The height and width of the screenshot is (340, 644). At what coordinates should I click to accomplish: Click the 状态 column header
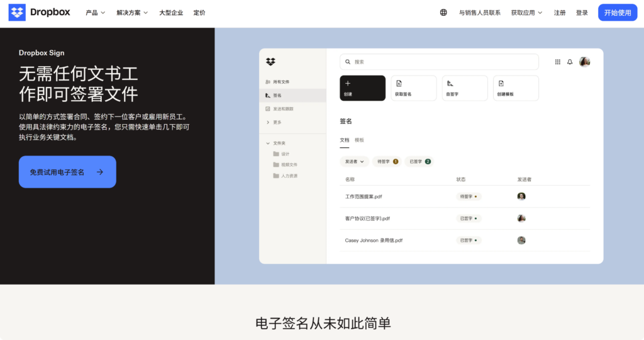pos(461,179)
